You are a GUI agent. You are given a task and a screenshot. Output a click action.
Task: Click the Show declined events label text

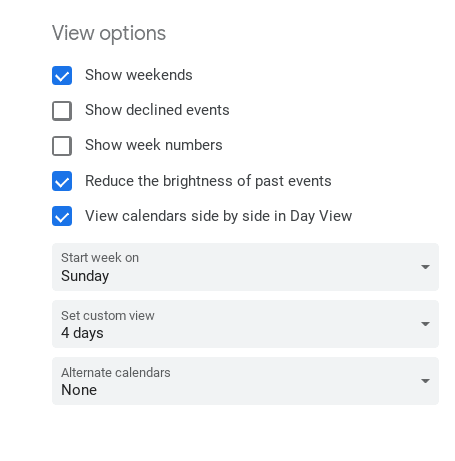157,110
